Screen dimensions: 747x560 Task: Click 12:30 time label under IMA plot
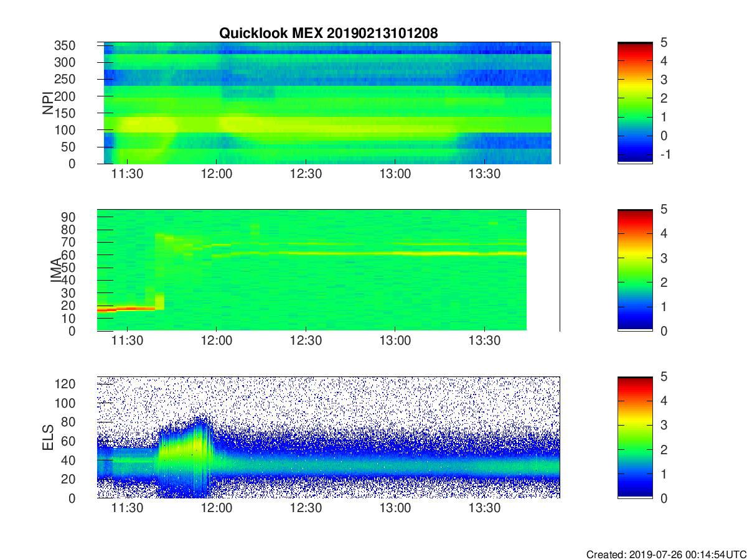pos(306,341)
